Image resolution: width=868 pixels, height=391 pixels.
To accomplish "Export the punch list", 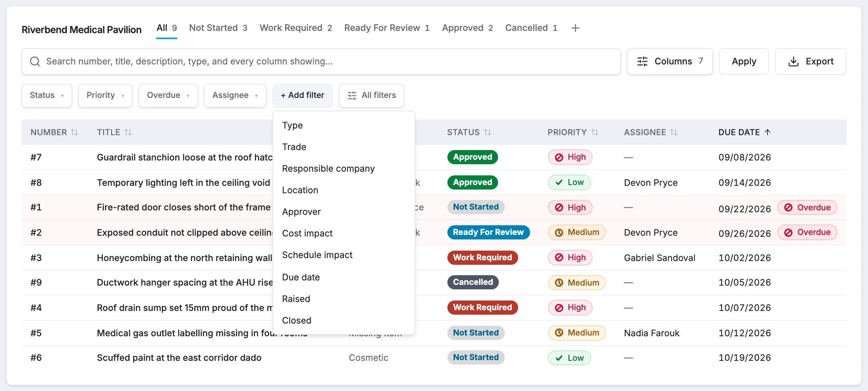I will click(811, 61).
